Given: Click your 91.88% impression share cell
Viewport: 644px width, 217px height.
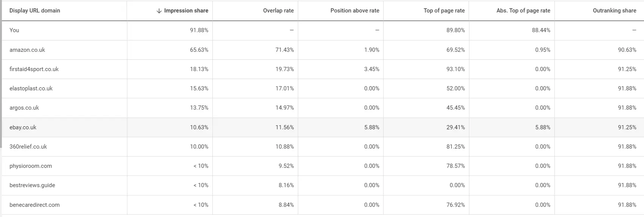Looking at the screenshot, I should click(x=199, y=30).
